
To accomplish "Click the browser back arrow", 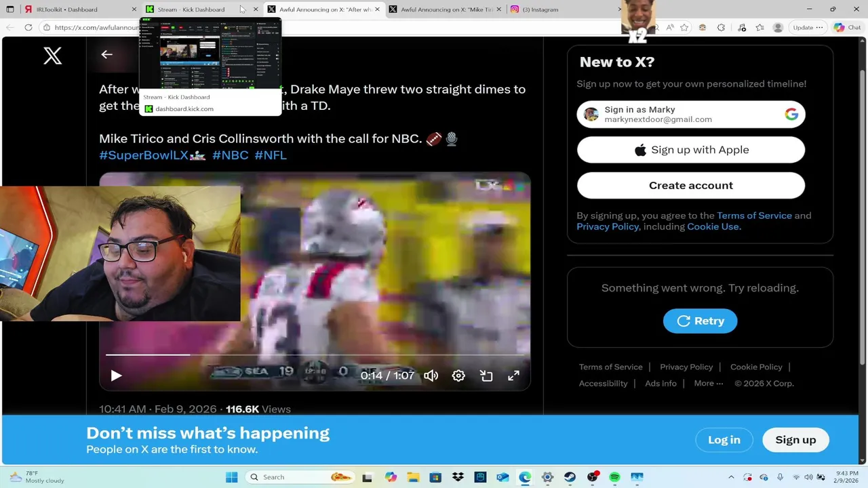I will point(9,27).
